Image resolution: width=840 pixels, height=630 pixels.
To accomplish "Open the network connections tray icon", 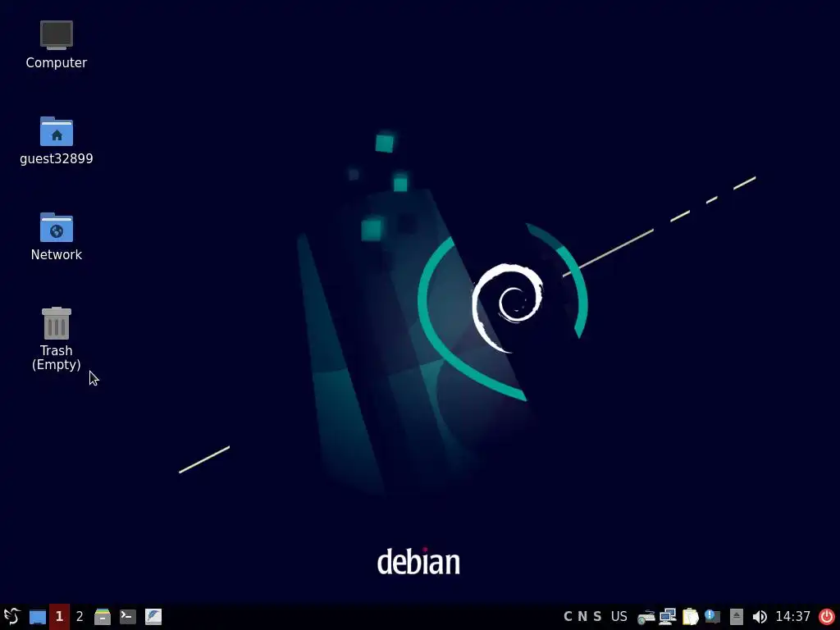I will (668, 617).
